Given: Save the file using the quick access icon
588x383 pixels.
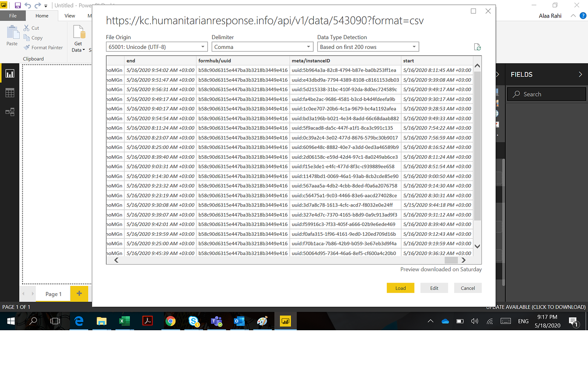Looking at the screenshot, I should pyautogui.click(x=17, y=4).
